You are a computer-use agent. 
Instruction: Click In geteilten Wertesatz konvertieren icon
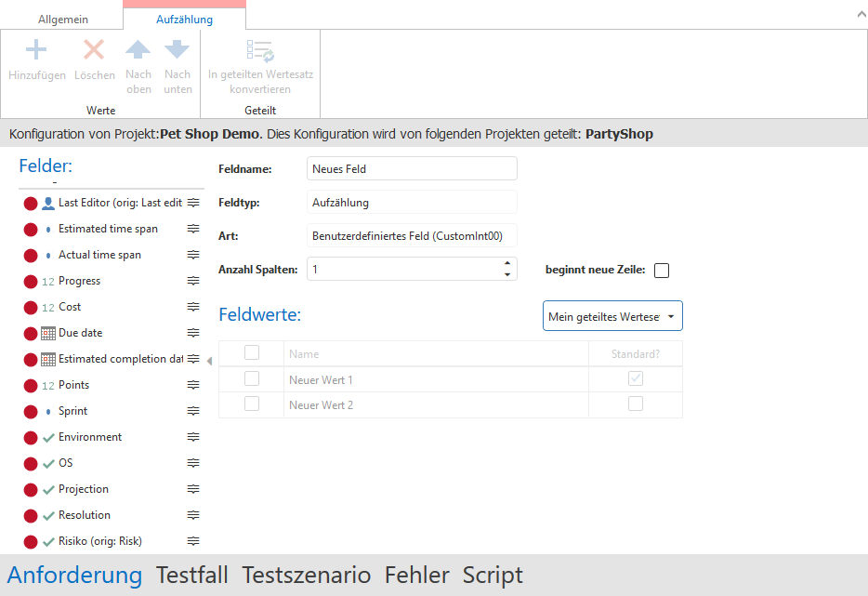[260, 50]
